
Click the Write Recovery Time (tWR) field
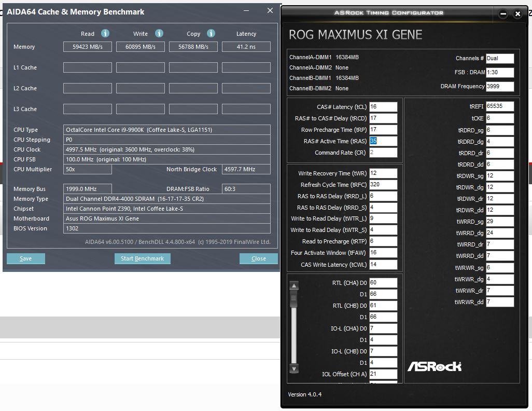tap(383, 173)
